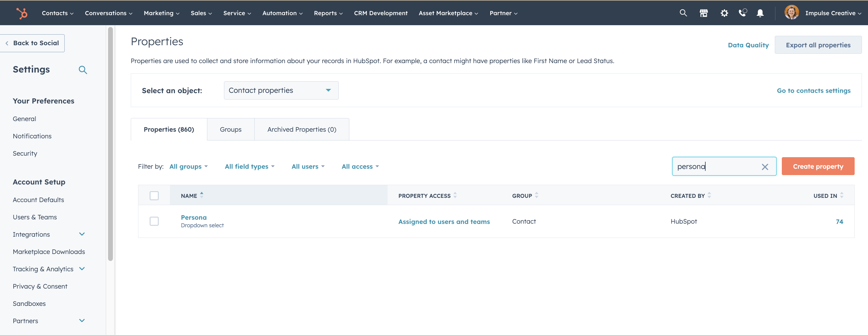Click the property search input field
Viewport: 868px width, 335px height.
[714, 167]
